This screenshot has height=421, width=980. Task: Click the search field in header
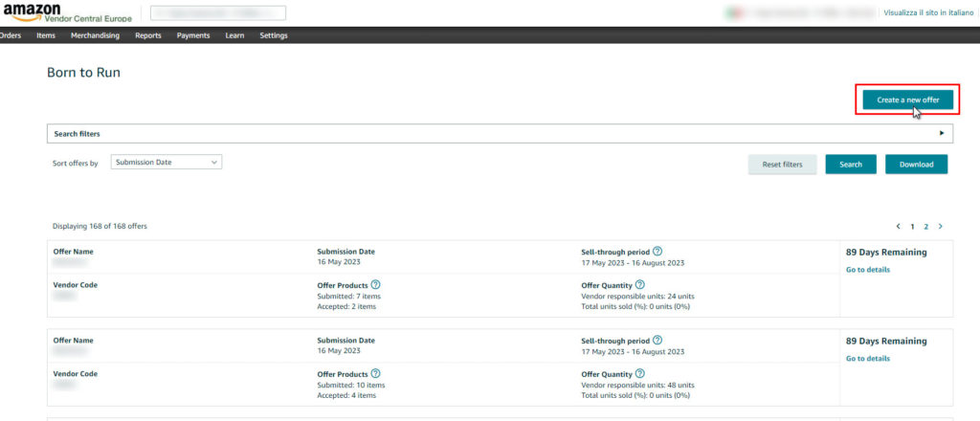pyautogui.click(x=218, y=13)
